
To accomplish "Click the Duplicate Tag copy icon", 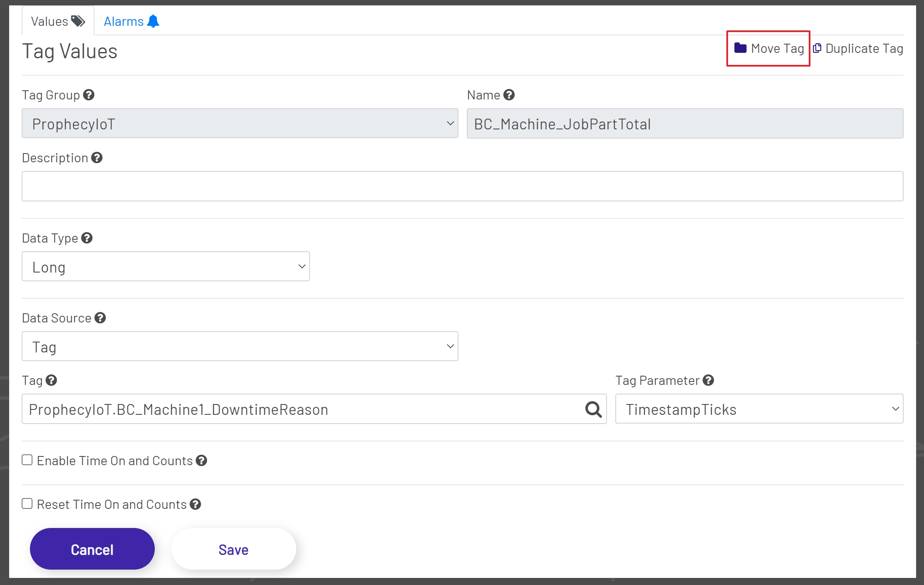I will click(x=817, y=48).
